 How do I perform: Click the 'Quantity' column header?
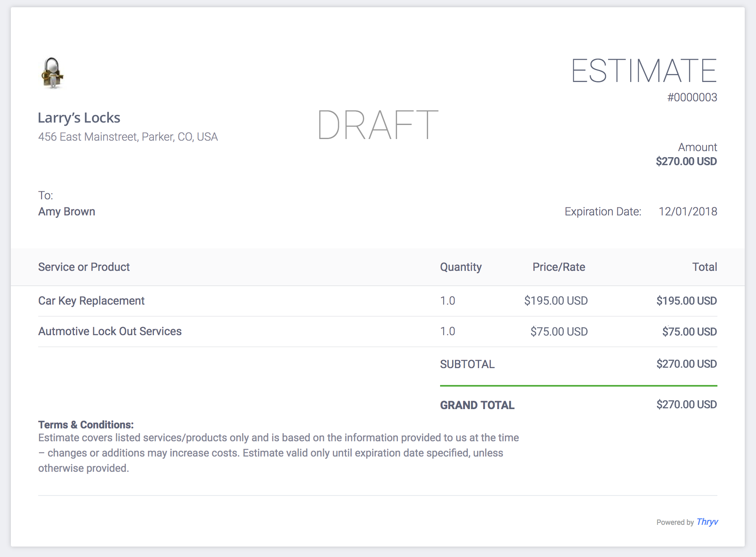pyautogui.click(x=461, y=267)
